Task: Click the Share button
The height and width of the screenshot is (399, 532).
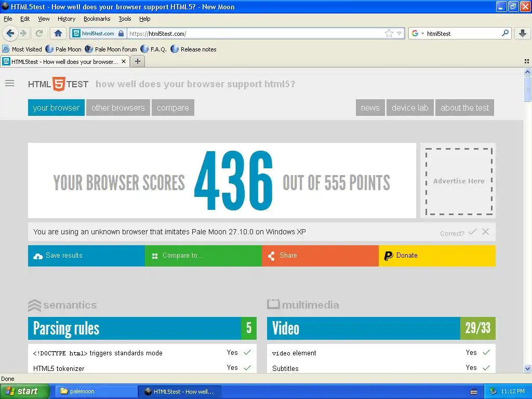Action: point(320,256)
